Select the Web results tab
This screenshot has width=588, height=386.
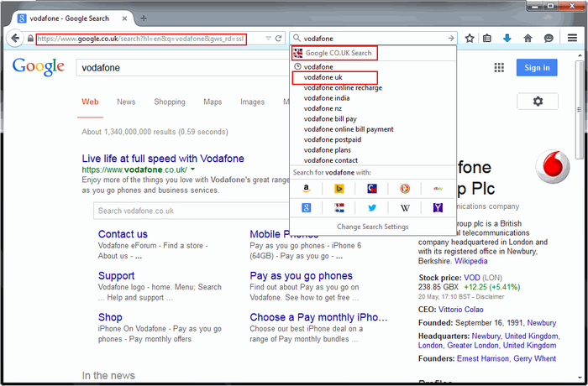tap(91, 102)
